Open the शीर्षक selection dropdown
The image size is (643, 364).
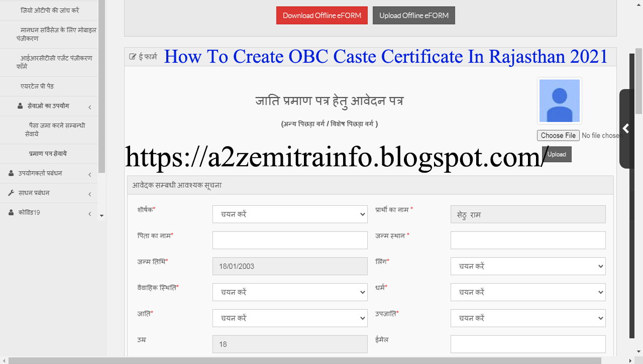(x=290, y=214)
